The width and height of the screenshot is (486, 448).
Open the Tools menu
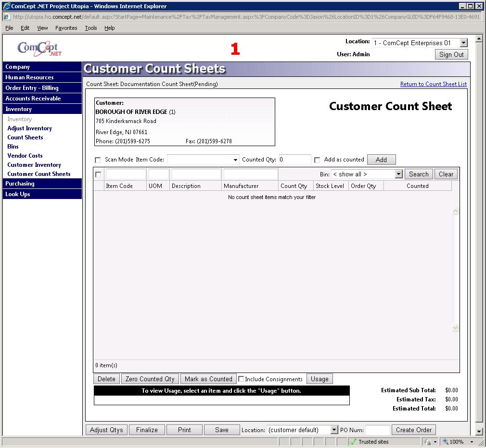coord(91,28)
